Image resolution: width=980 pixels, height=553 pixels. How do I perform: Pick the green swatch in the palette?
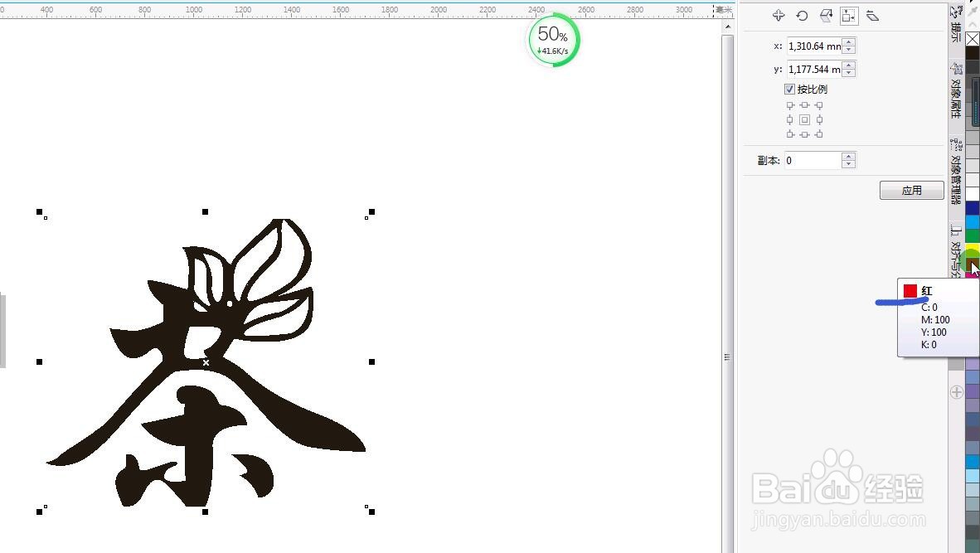coord(973,235)
